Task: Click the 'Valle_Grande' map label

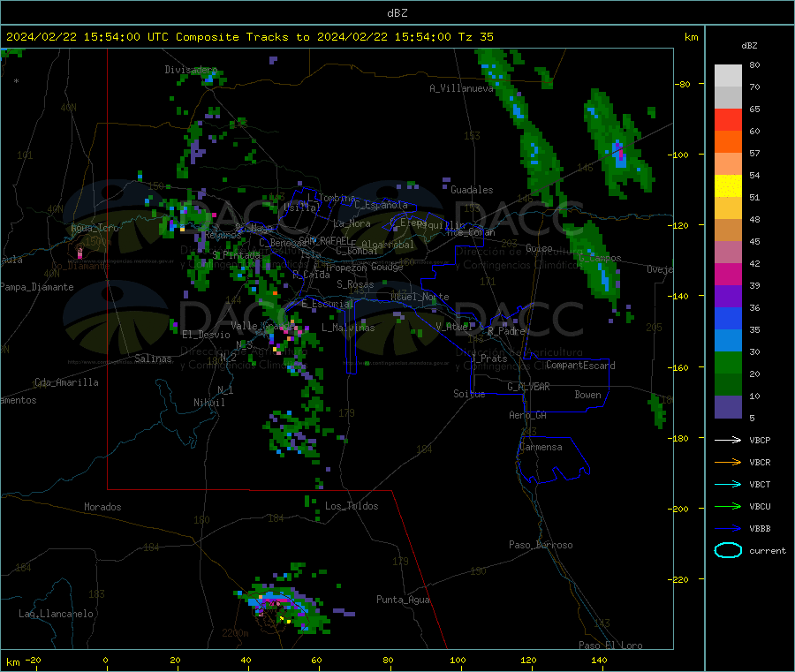Action: pyautogui.click(x=263, y=325)
